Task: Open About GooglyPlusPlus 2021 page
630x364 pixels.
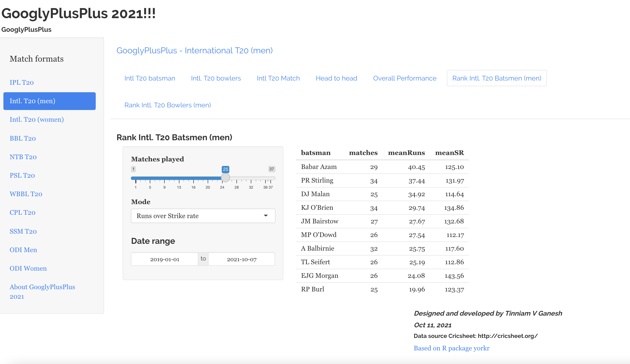Action: click(x=42, y=292)
